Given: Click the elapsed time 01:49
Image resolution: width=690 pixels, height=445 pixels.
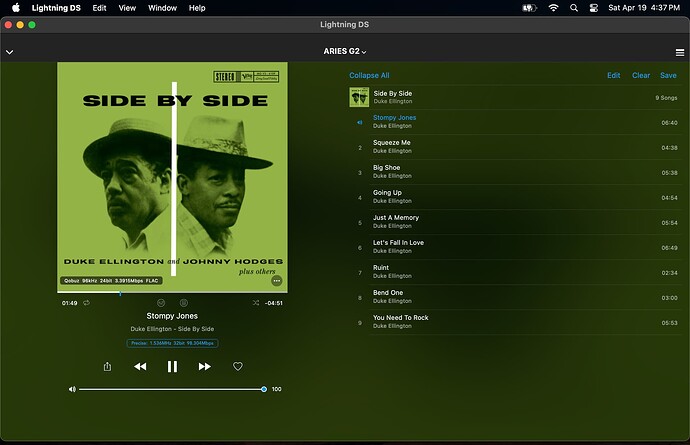Looking at the screenshot, I should [70, 303].
